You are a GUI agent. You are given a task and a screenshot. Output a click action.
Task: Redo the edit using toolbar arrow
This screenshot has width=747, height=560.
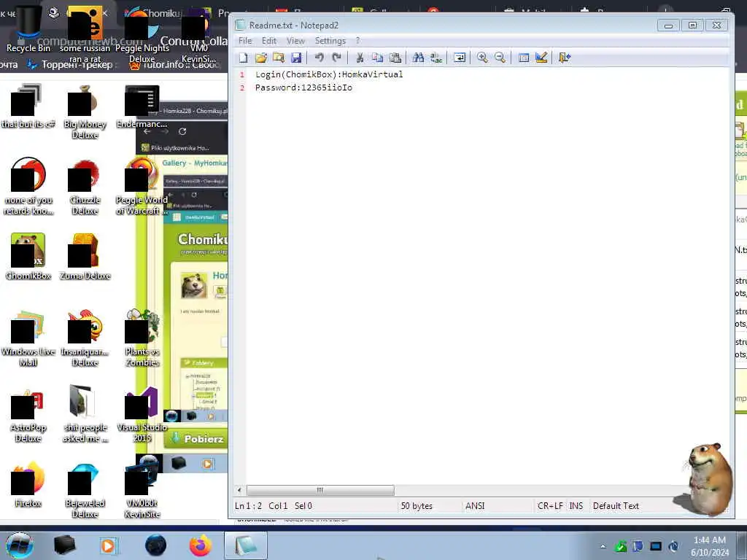click(337, 58)
